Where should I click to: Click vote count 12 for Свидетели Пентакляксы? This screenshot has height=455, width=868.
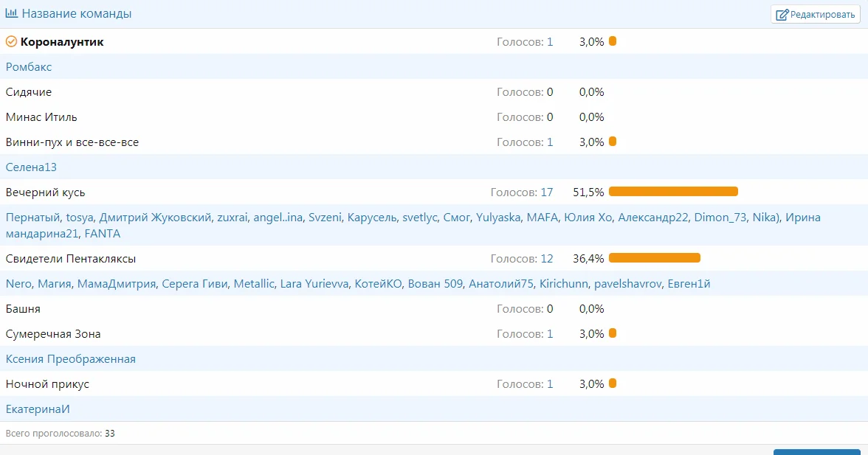546,259
